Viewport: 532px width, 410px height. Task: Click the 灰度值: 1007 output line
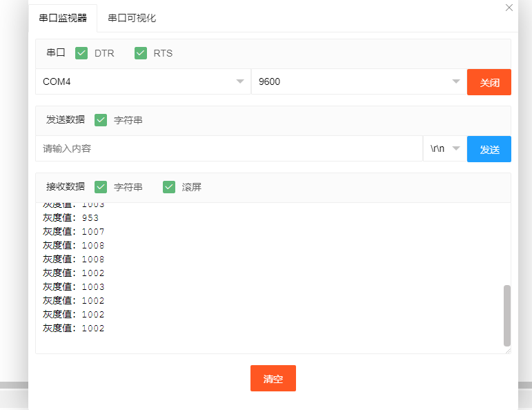(74, 231)
